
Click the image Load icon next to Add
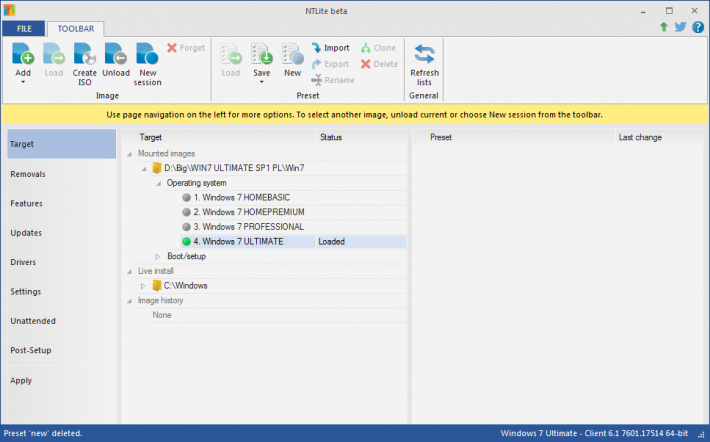(x=53, y=54)
